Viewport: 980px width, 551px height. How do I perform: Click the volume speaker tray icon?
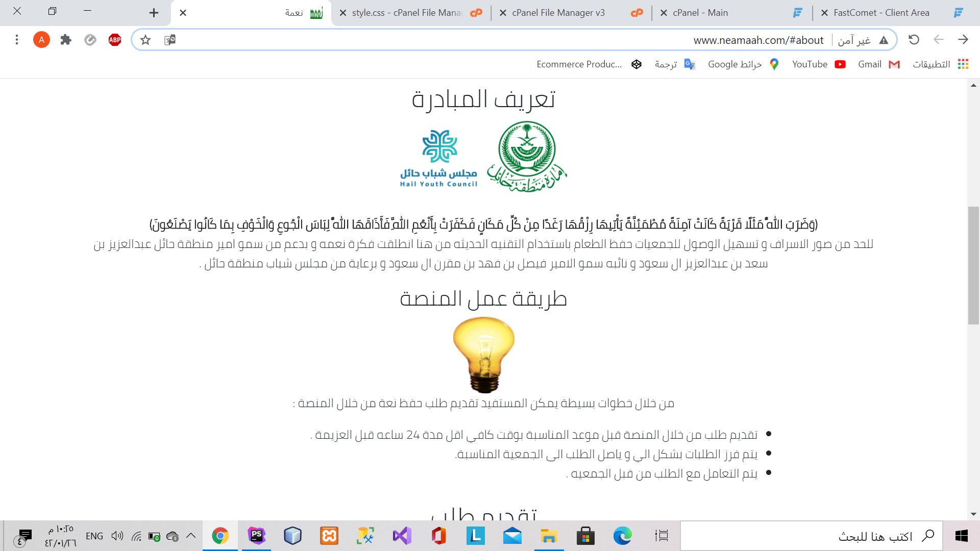tap(117, 536)
